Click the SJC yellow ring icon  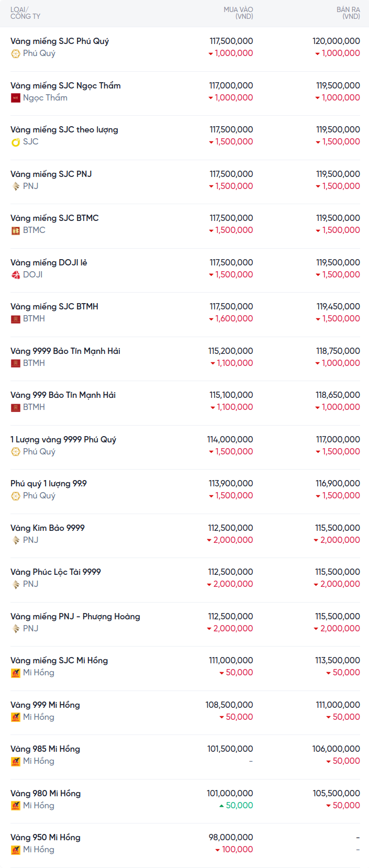(16, 142)
